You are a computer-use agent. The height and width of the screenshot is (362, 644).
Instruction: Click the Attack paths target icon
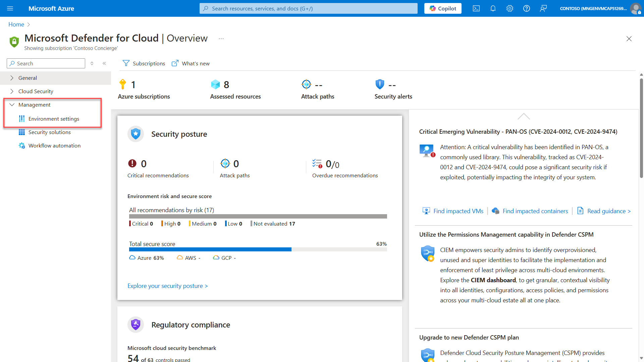click(x=306, y=84)
